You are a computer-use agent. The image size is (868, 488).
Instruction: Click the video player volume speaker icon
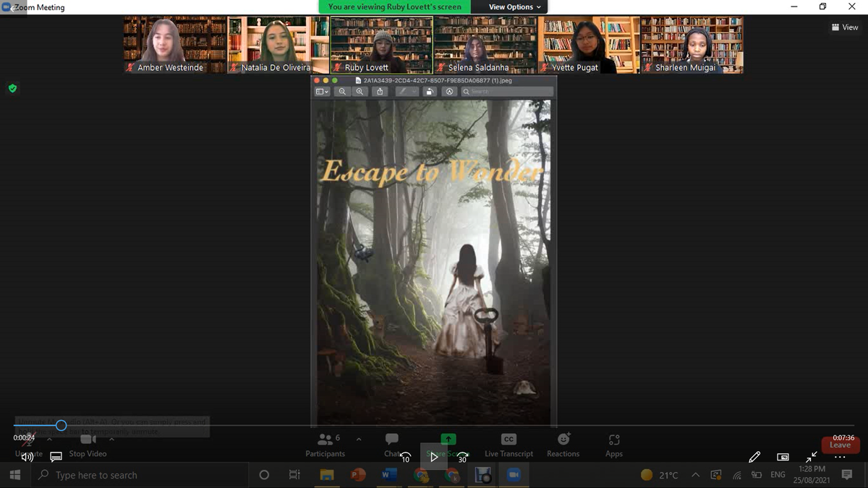pyautogui.click(x=27, y=457)
